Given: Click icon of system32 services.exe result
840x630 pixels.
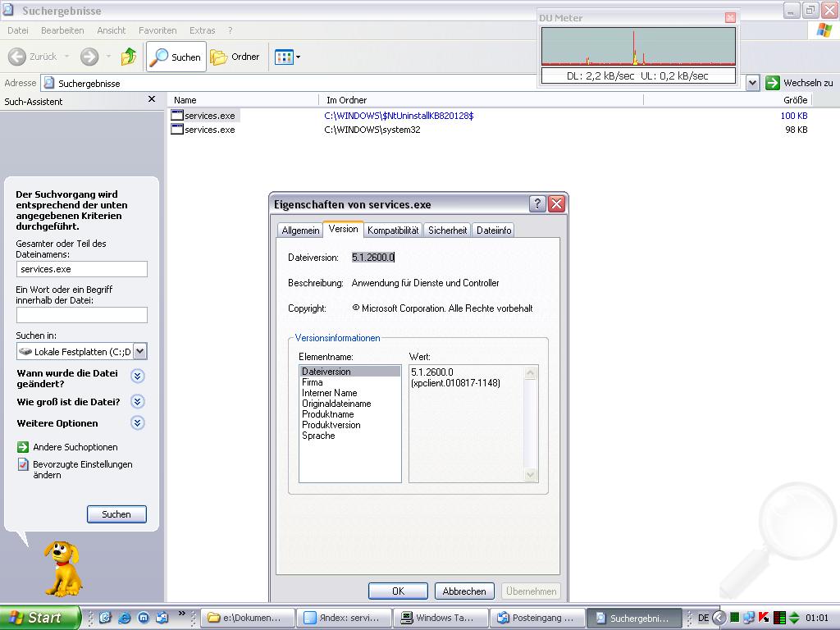Looking at the screenshot, I should click(177, 129).
